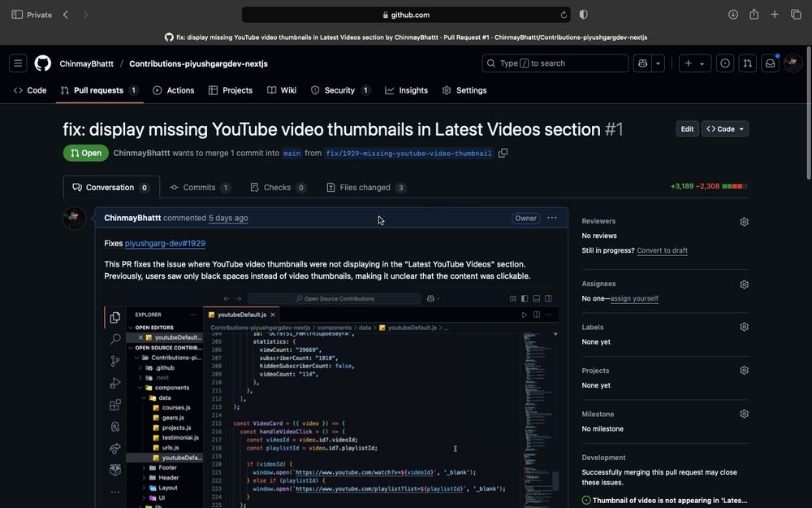
Task: Go back in Safari
Action: point(66,15)
